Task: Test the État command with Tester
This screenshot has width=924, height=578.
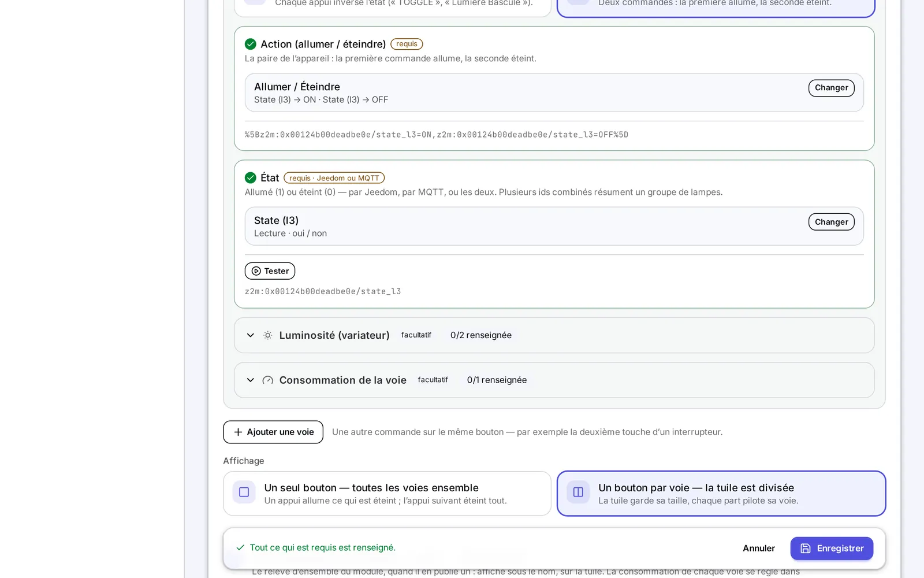Action: click(x=270, y=271)
